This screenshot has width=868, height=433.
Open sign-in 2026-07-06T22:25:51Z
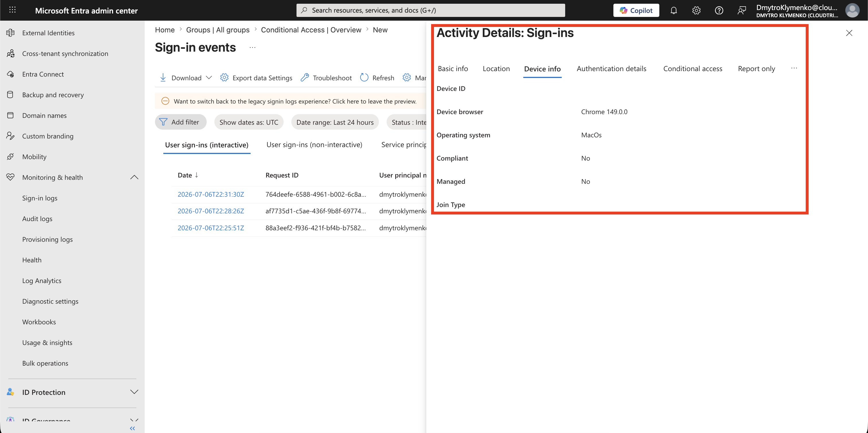[x=211, y=228]
